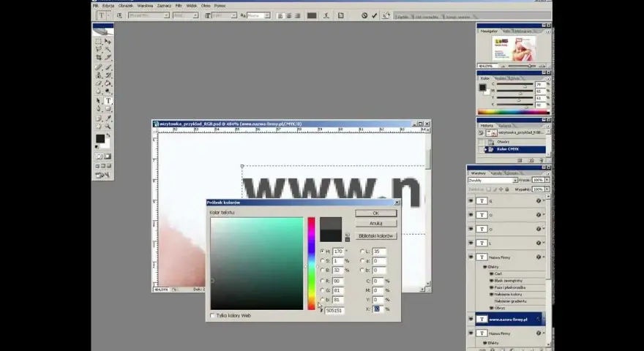This screenshot has height=351, width=644.
Task: Select the R red radio button
Action: click(x=323, y=281)
